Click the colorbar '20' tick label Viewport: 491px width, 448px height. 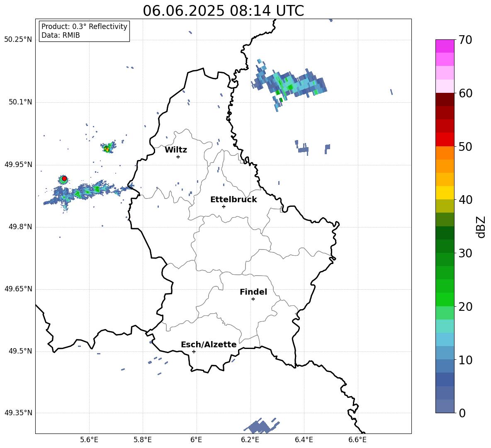click(x=465, y=307)
